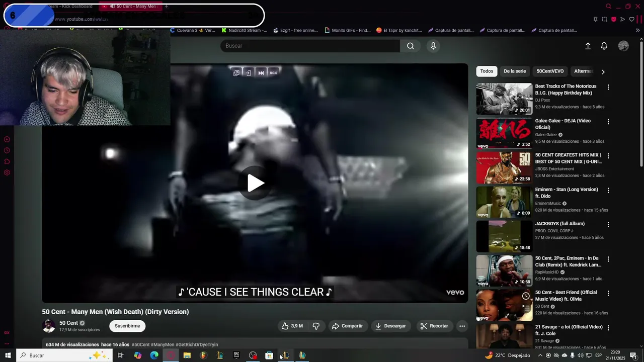This screenshot has width=644, height=362.
Task: Click Opera GX send/flow arrow toolbar icon
Action: point(622,19)
